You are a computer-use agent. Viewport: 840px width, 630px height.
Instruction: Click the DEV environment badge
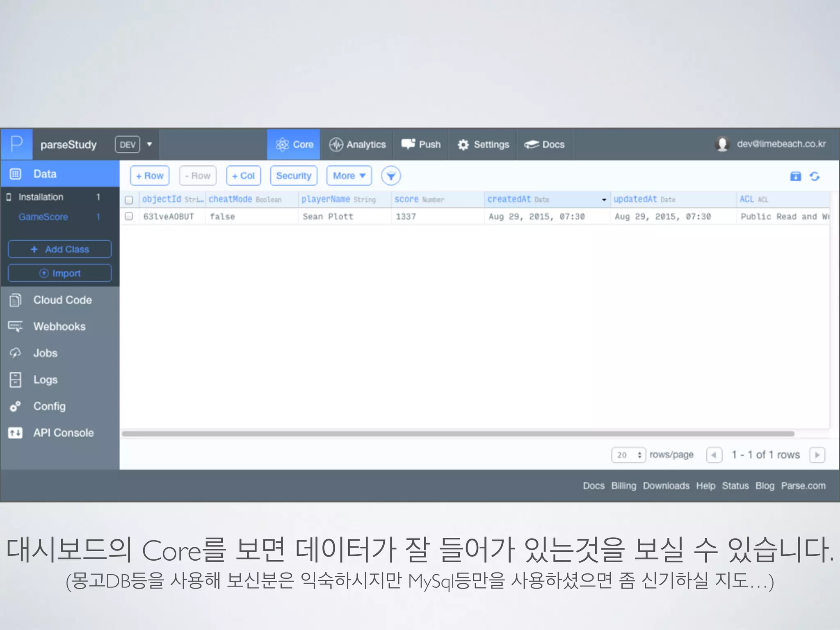click(x=128, y=144)
